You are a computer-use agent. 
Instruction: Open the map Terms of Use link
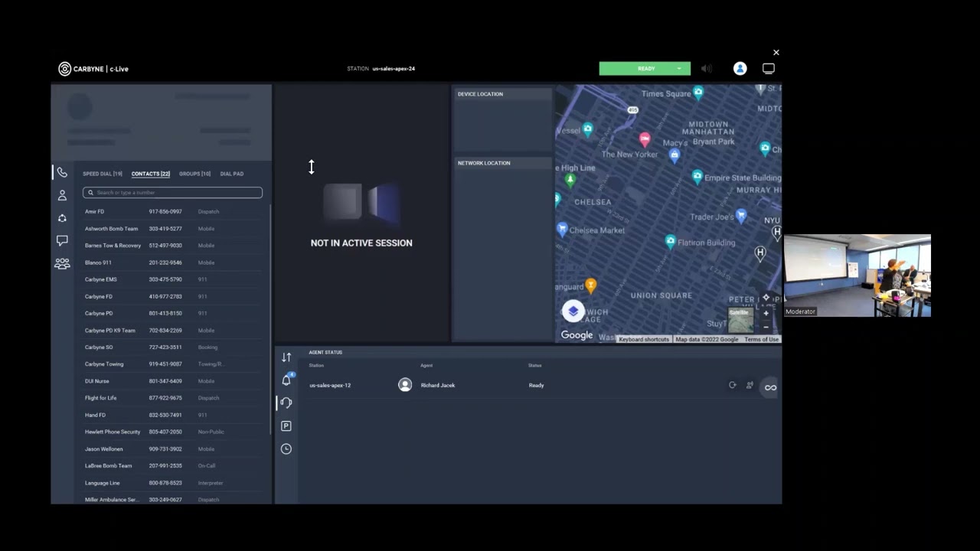point(761,339)
